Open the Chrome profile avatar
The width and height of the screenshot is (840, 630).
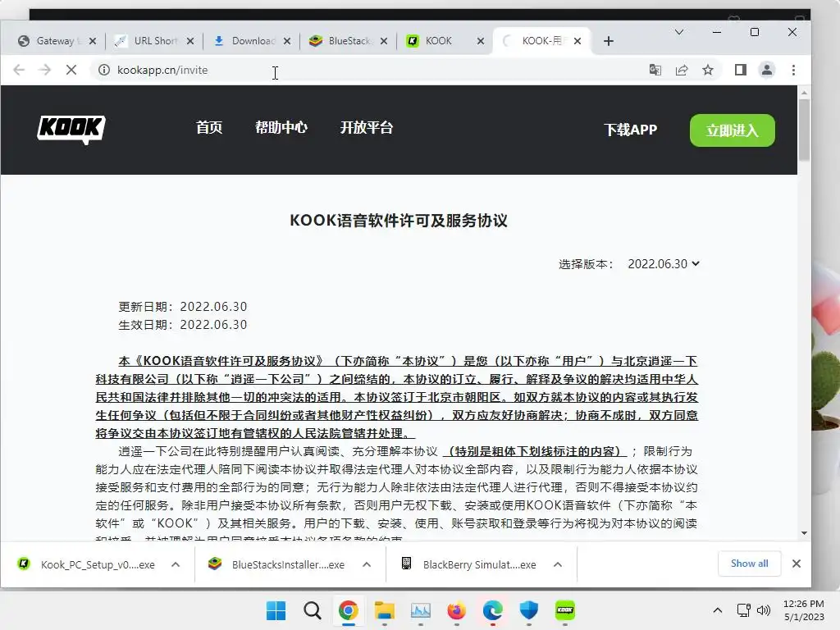pos(767,71)
